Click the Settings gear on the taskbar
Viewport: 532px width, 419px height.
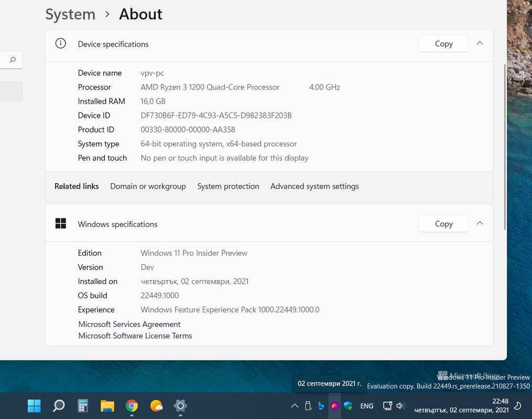click(180, 406)
